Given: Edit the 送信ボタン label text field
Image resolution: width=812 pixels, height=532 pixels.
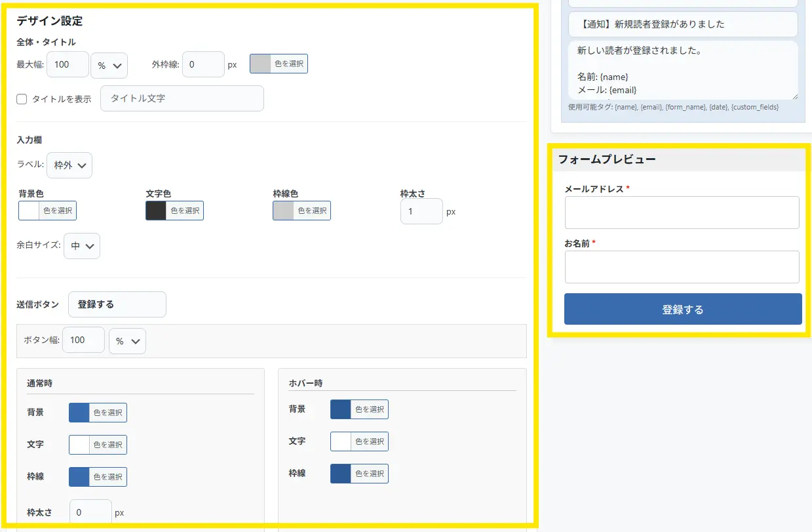Looking at the screenshot, I should [117, 304].
